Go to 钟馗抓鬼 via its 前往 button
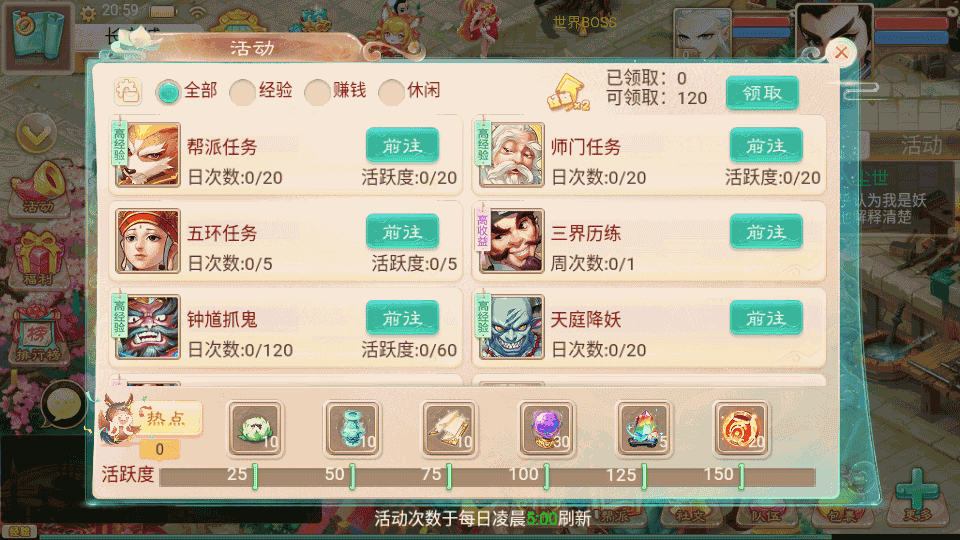Screen dimensions: 960x540 tap(402, 318)
